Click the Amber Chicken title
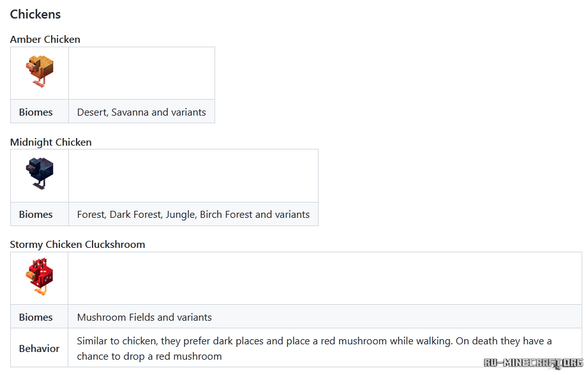The width and height of the screenshot is (588, 375). point(45,40)
